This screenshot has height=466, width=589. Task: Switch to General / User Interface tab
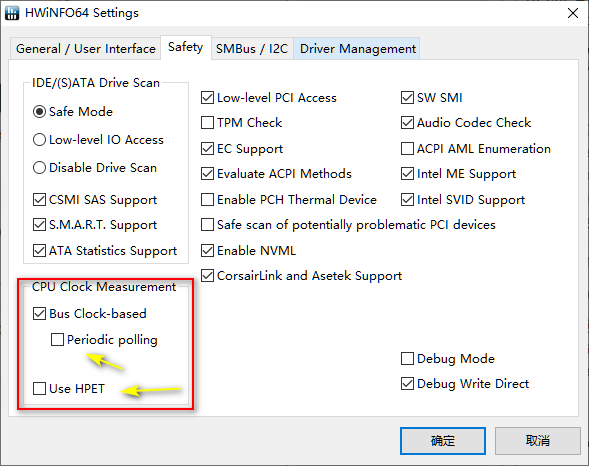(86, 49)
